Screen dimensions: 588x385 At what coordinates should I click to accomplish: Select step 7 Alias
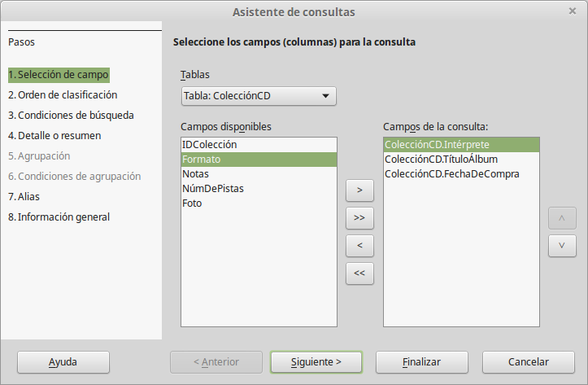click(x=24, y=196)
